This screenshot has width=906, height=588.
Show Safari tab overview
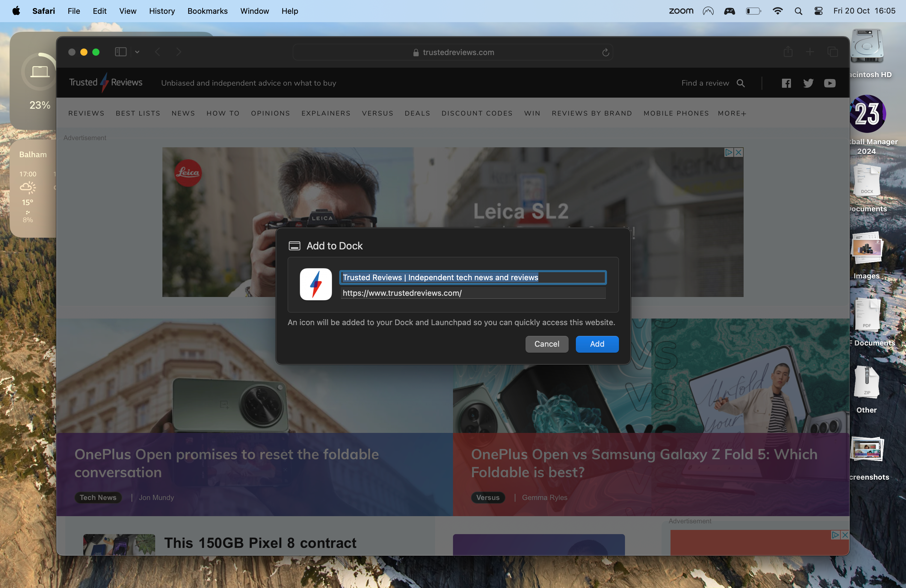(x=833, y=52)
